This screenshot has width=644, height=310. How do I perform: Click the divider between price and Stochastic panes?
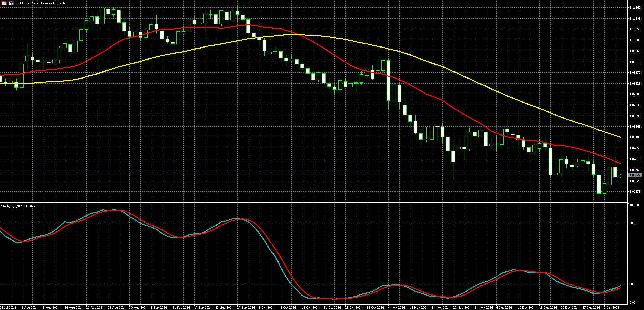pos(314,203)
